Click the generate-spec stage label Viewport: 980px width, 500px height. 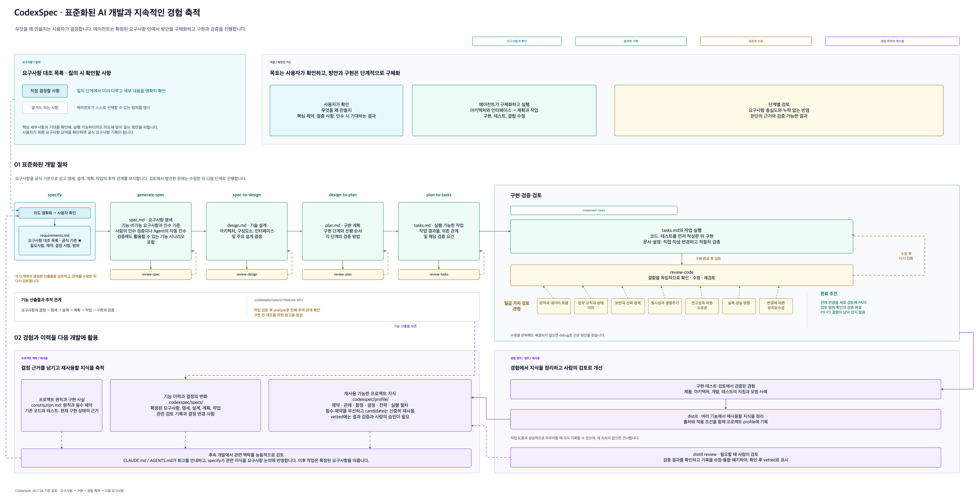pos(151,195)
